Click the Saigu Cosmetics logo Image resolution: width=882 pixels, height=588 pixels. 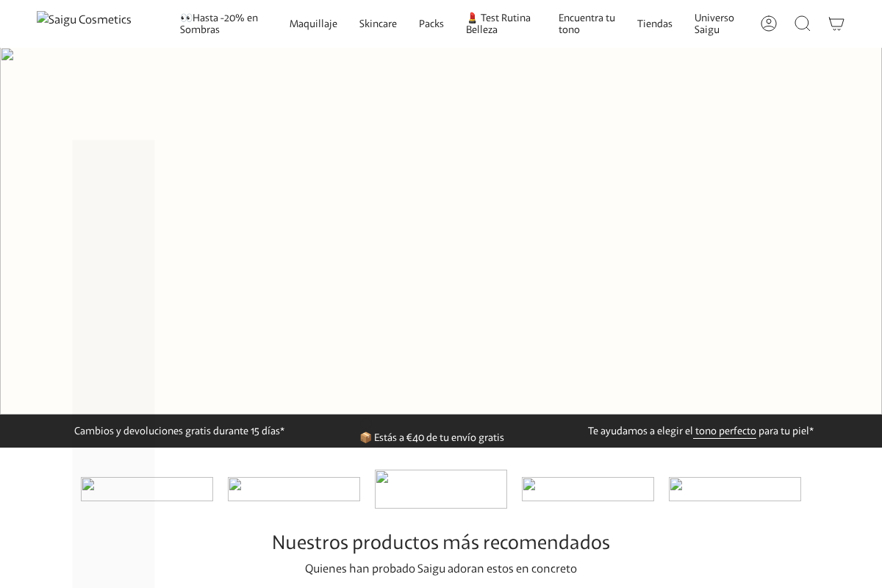pyautogui.click(x=84, y=19)
